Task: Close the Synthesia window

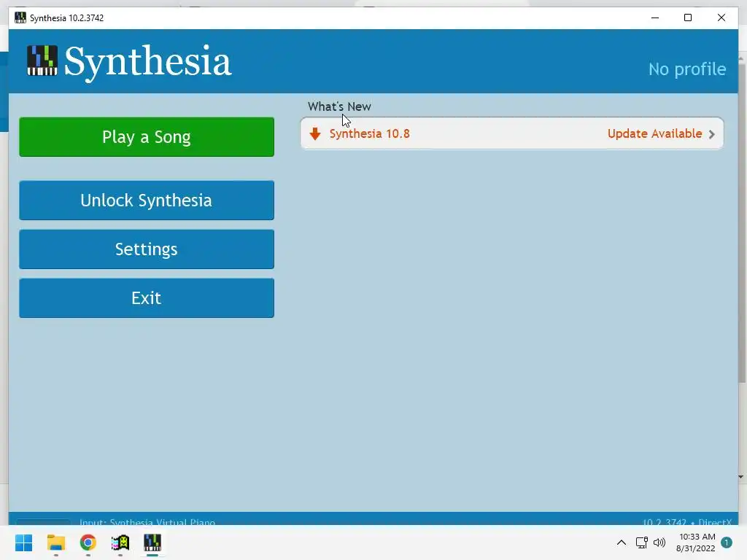Action: [721, 17]
